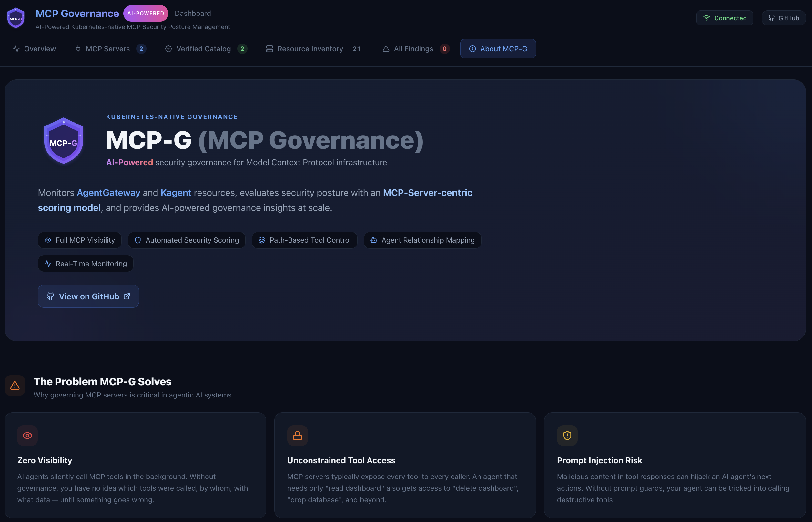Toggle the Real-Time Monitoring feature chip

85,263
